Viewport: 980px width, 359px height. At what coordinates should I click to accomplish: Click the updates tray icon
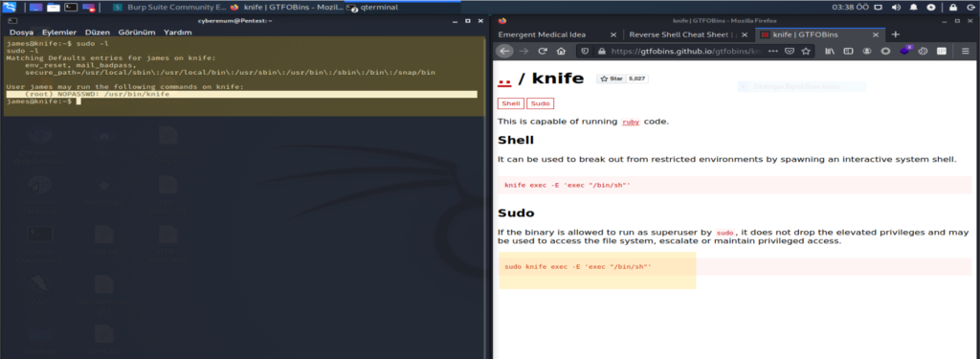(x=931, y=8)
